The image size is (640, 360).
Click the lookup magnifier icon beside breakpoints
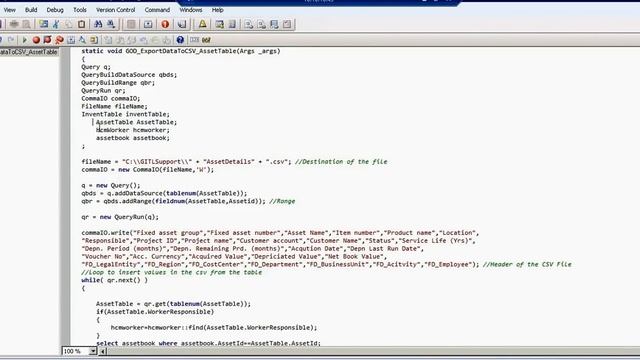point(82,40)
